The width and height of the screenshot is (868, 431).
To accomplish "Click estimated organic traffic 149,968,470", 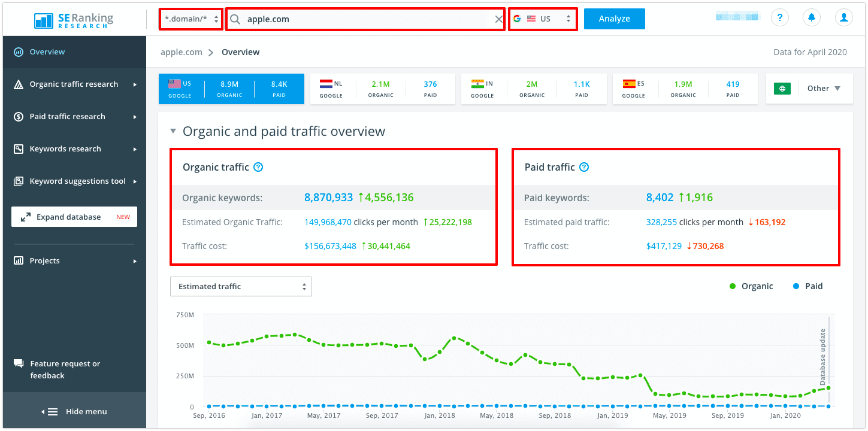I will [x=328, y=222].
